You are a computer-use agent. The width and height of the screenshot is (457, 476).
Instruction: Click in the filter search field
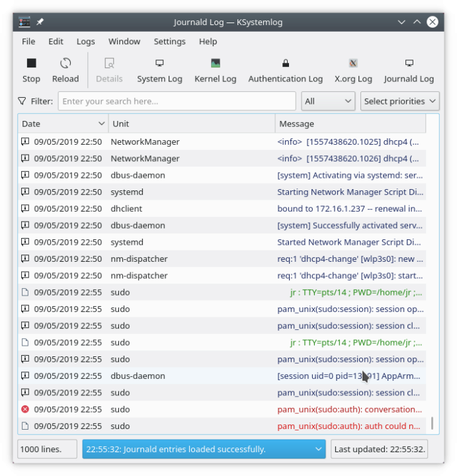(177, 101)
